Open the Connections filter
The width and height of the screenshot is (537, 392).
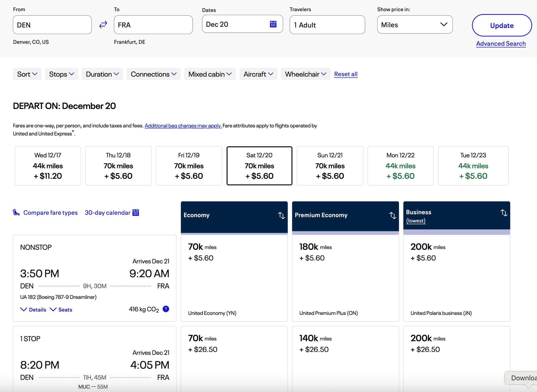154,74
